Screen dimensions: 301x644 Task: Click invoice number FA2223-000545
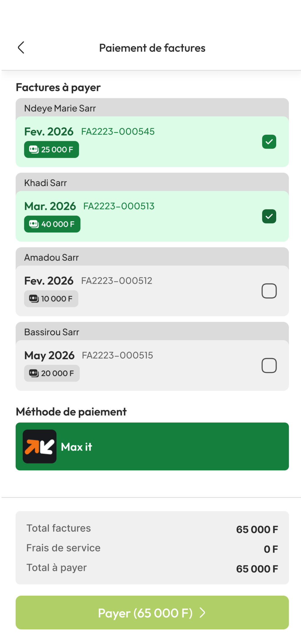(x=118, y=132)
